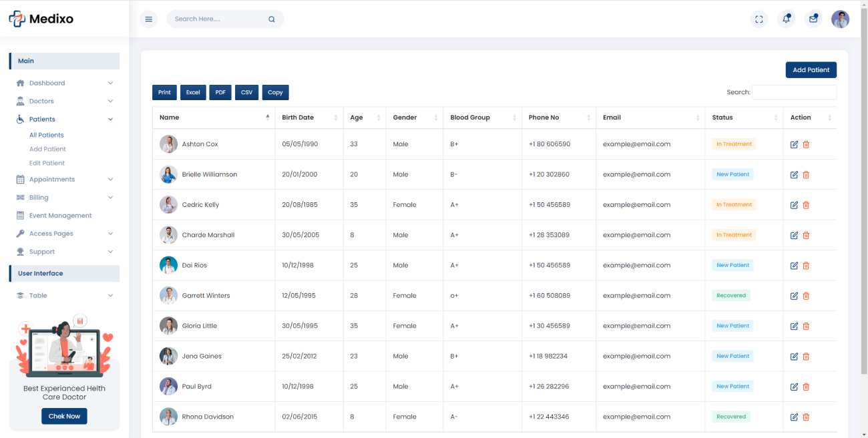Open the notifications bell icon

pyautogui.click(x=787, y=19)
